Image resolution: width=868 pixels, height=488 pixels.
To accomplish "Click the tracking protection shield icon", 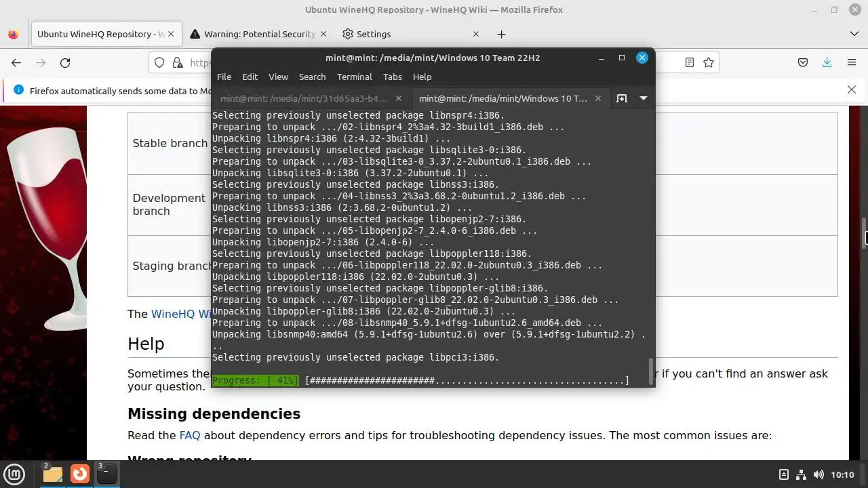I will [x=159, y=62].
